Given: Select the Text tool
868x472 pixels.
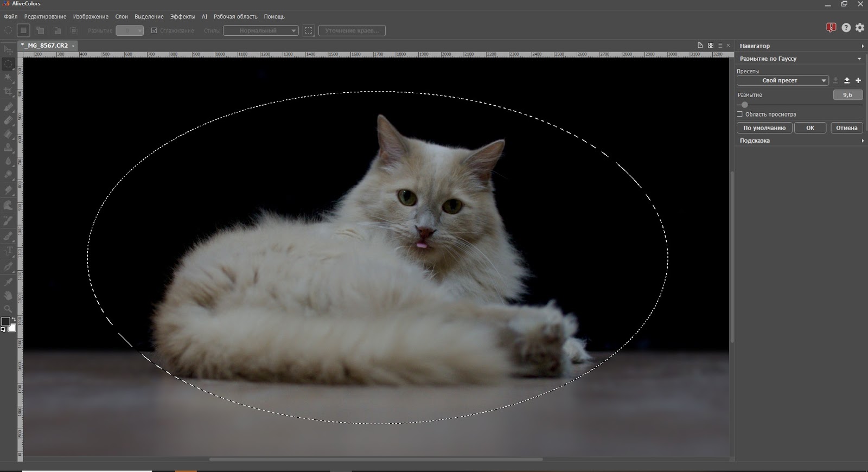Looking at the screenshot, I should (x=8, y=251).
